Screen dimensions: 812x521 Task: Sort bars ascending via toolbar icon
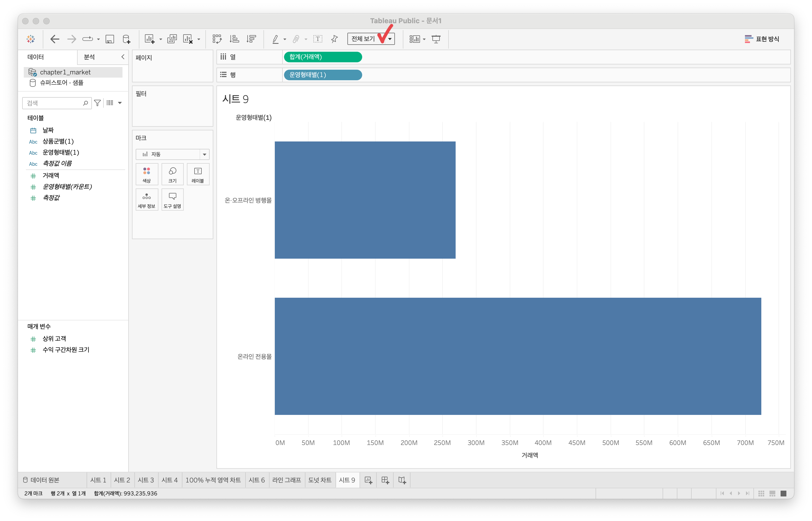pos(234,39)
